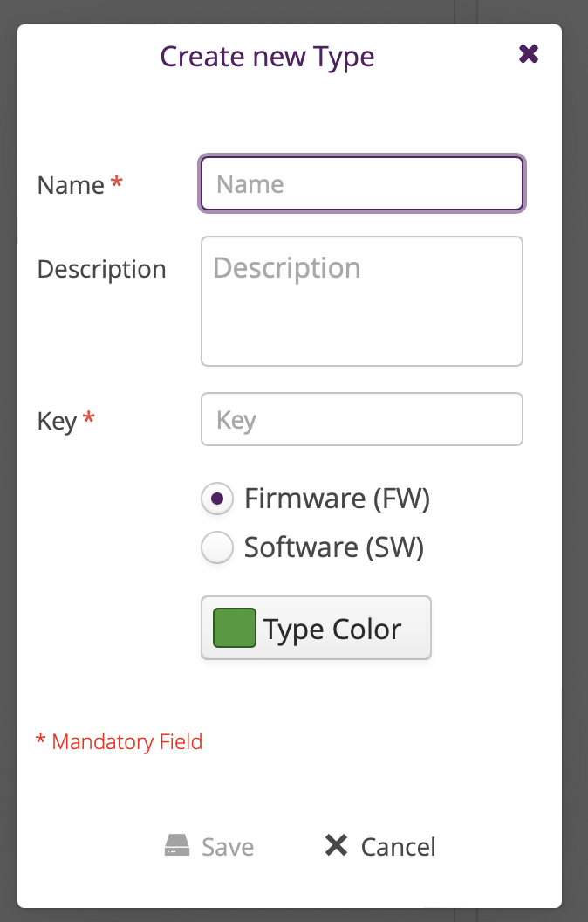The width and height of the screenshot is (588, 922).
Task: Click the X icon beside Cancel
Action: (336, 844)
